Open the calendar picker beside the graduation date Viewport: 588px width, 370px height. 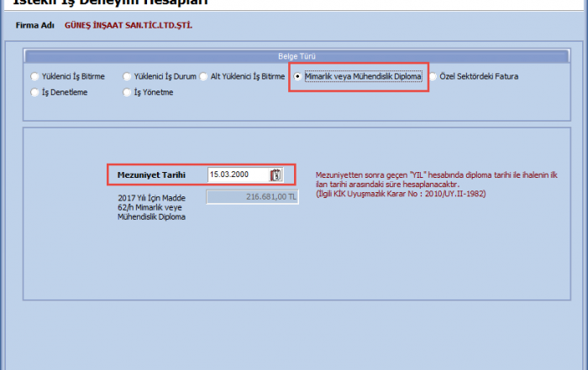tap(276, 175)
